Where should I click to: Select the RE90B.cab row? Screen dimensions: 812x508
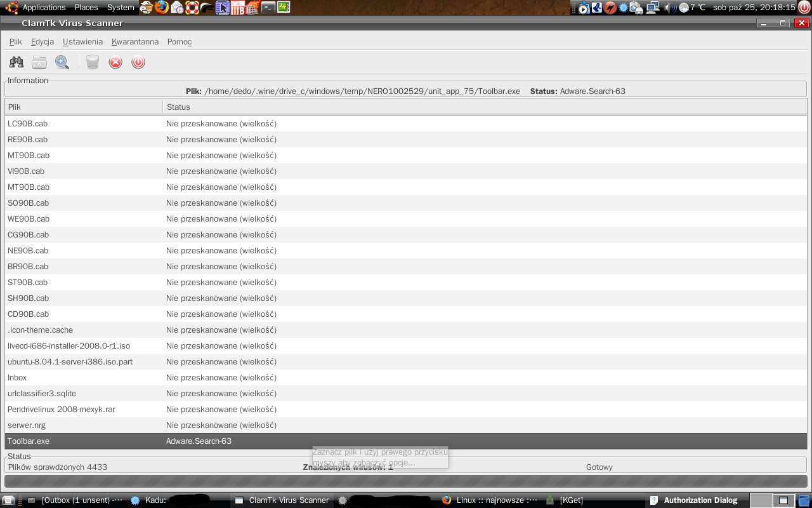tap(406, 140)
